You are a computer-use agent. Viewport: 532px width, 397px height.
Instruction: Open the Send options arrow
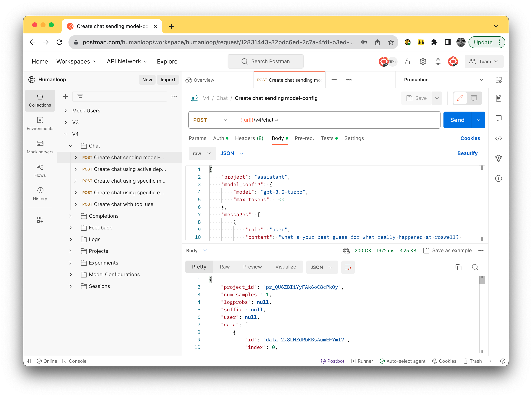tap(478, 120)
